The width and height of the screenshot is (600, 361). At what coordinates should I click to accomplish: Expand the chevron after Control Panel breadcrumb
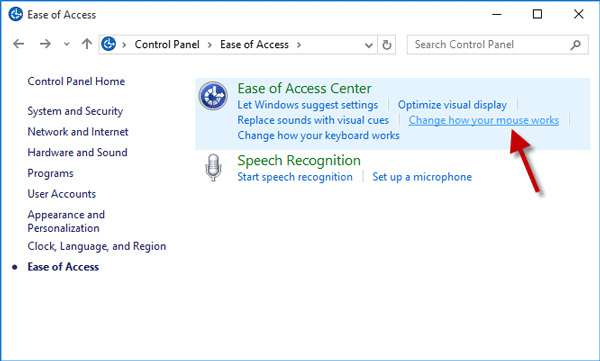pyautogui.click(x=210, y=45)
